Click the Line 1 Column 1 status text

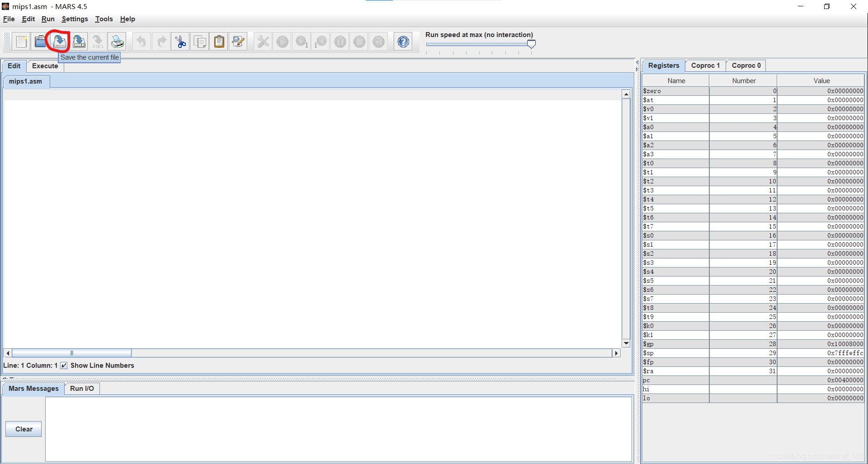(x=30, y=366)
